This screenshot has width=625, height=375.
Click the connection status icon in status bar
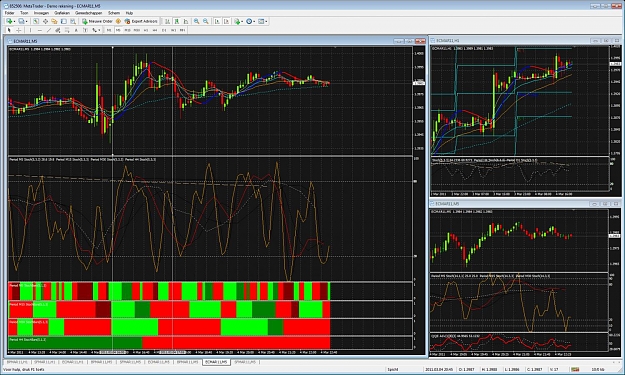tap(575, 369)
